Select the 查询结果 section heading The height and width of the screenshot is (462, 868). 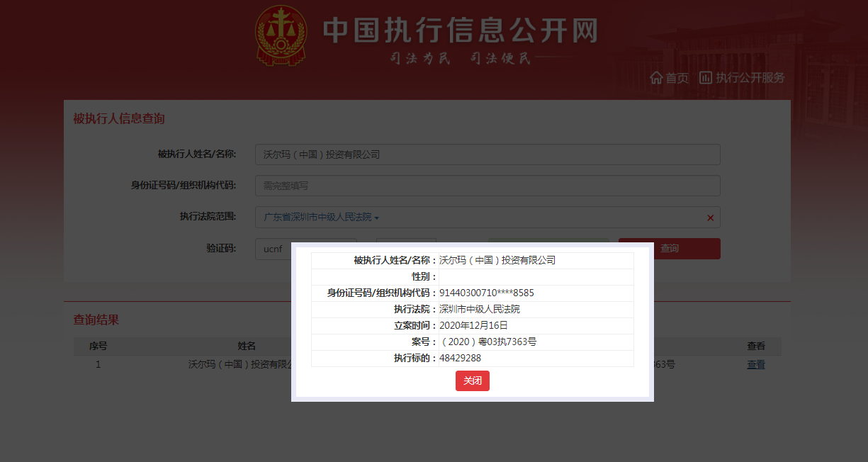[96, 320]
